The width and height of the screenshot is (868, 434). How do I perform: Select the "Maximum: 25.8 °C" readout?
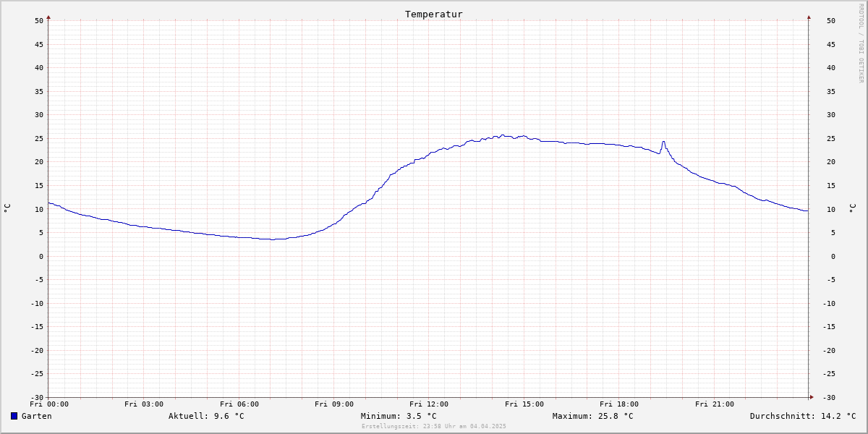592,416
